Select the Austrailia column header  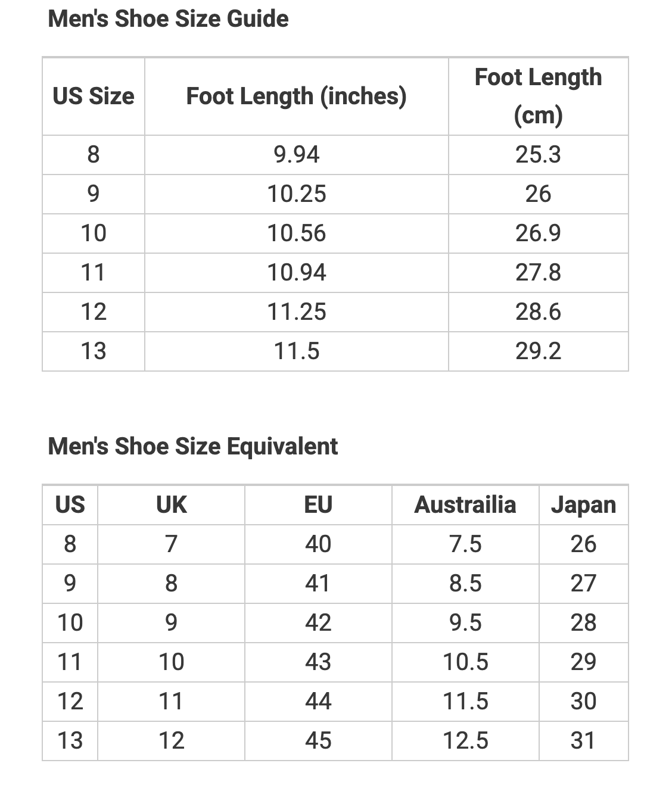click(465, 505)
